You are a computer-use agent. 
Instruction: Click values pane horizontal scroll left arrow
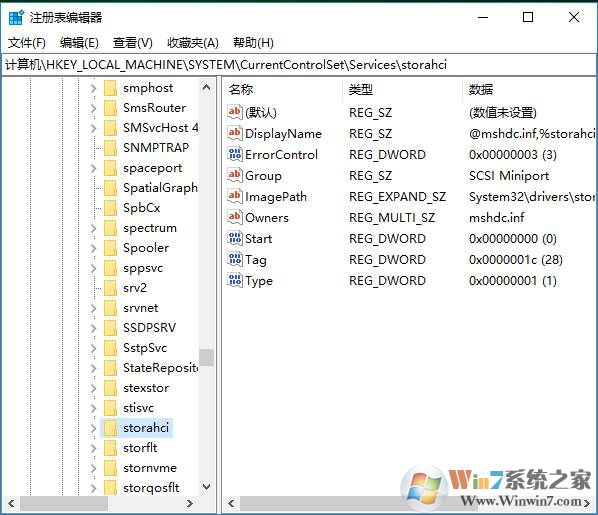pyautogui.click(x=231, y=504)
